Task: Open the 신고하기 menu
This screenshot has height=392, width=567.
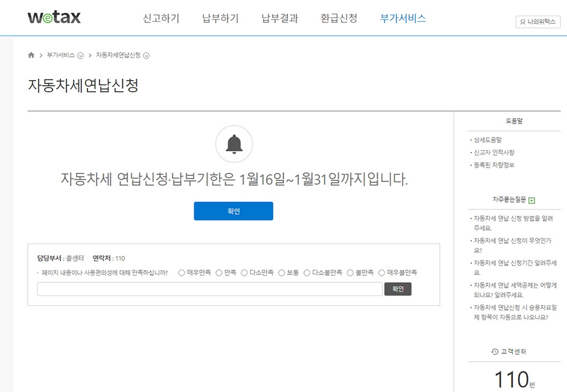Action: click(160, 18)
